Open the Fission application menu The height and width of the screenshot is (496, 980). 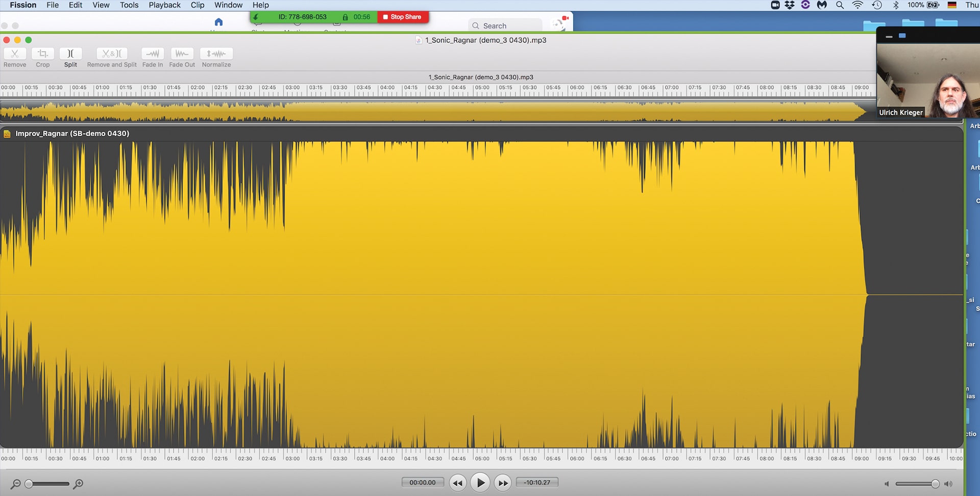point(23,5)
